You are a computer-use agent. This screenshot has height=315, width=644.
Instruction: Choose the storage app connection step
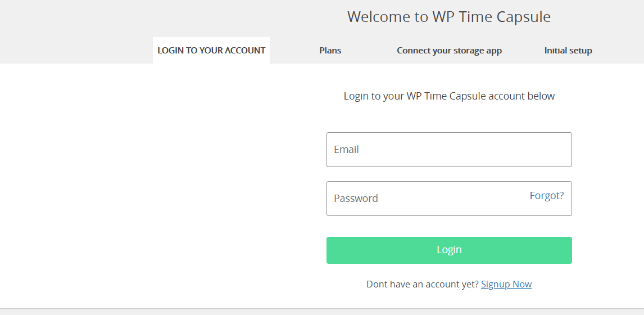point(449,51)
